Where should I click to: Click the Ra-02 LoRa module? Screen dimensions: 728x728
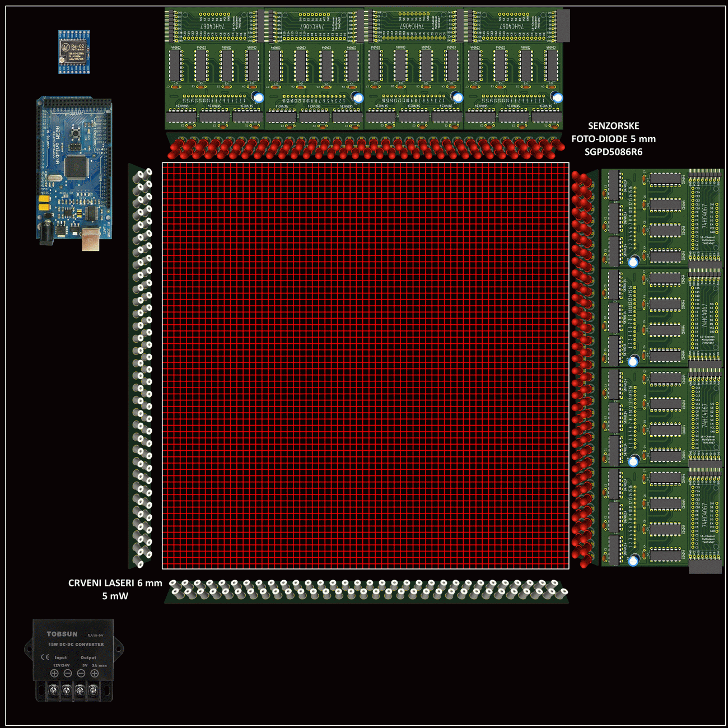point(74,52)
